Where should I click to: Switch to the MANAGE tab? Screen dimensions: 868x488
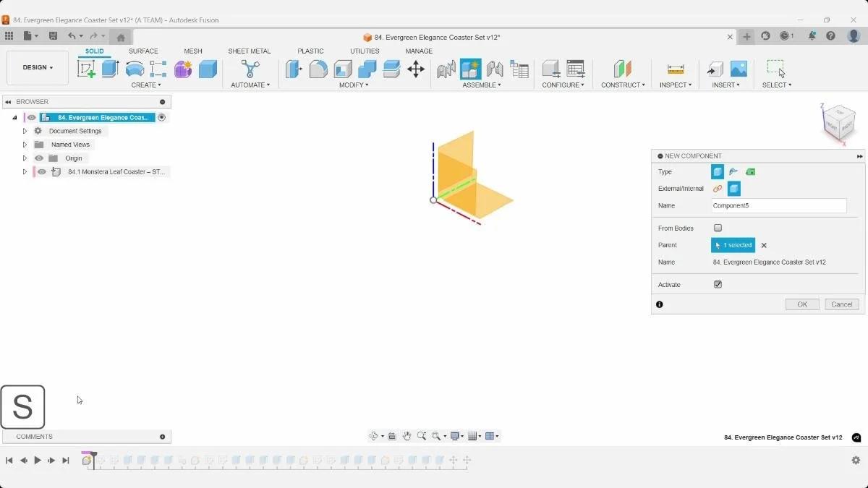[x=419, y=51]
